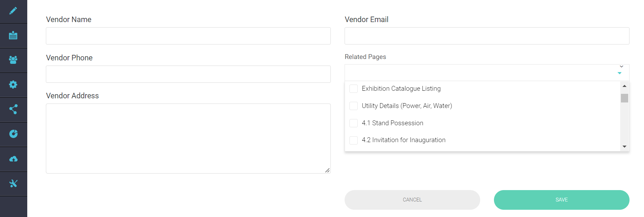Tick Utility Details (Power, Air, Water) checkbox
This screenshot has height=217, width=644.
tap(354, 106)
